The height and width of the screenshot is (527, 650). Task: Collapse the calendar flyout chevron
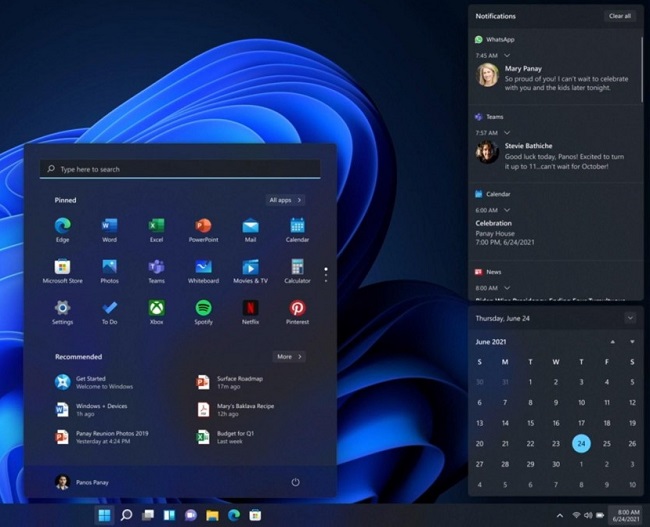630,318
